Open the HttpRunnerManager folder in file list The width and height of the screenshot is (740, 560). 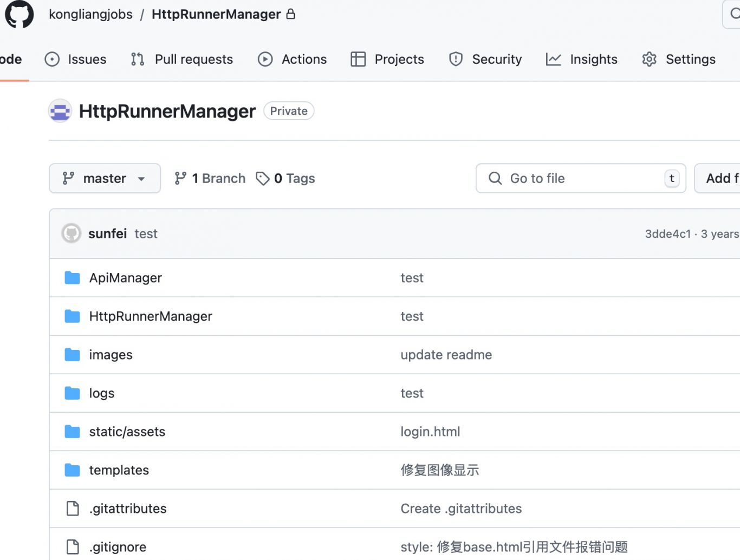[x=151, y=316]
